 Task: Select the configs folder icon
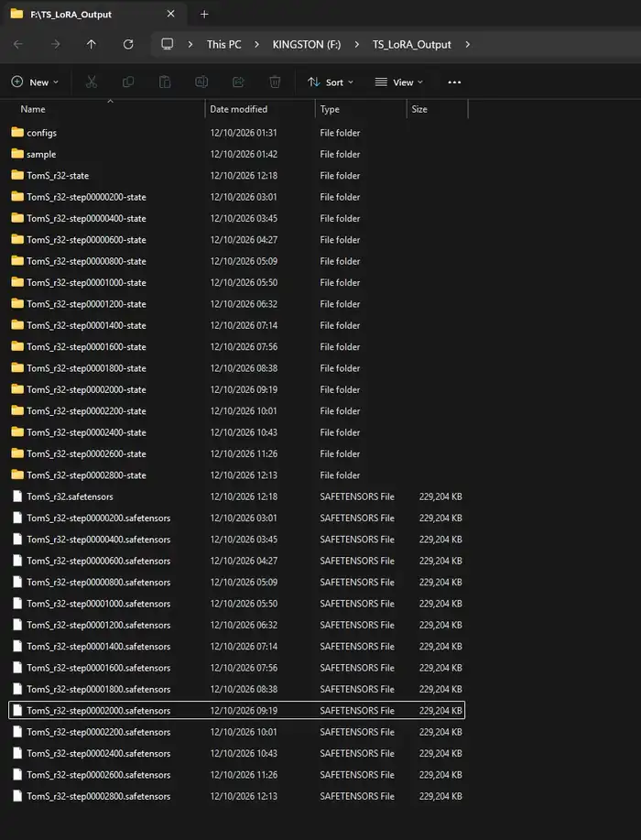pos(17,132)
